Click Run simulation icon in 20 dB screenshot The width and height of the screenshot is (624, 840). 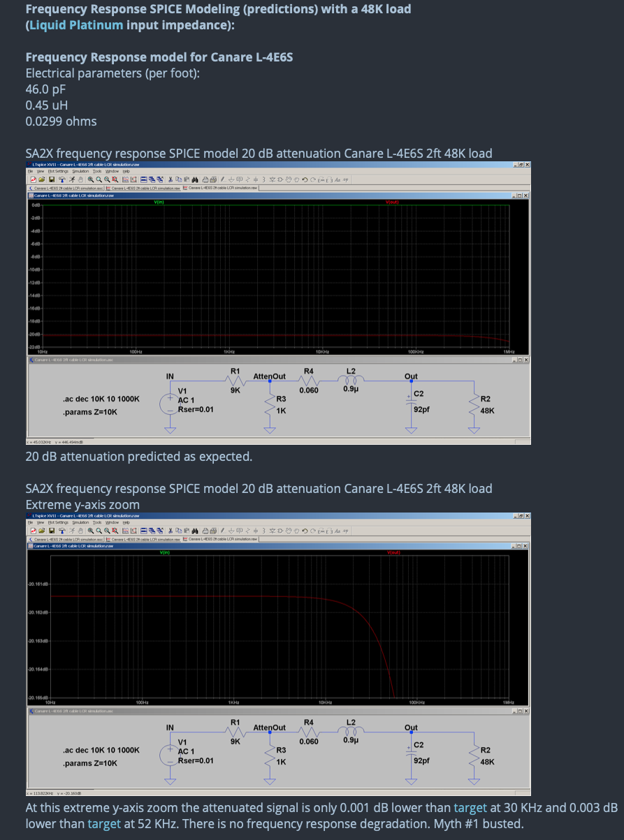click(x=72, y=179)
